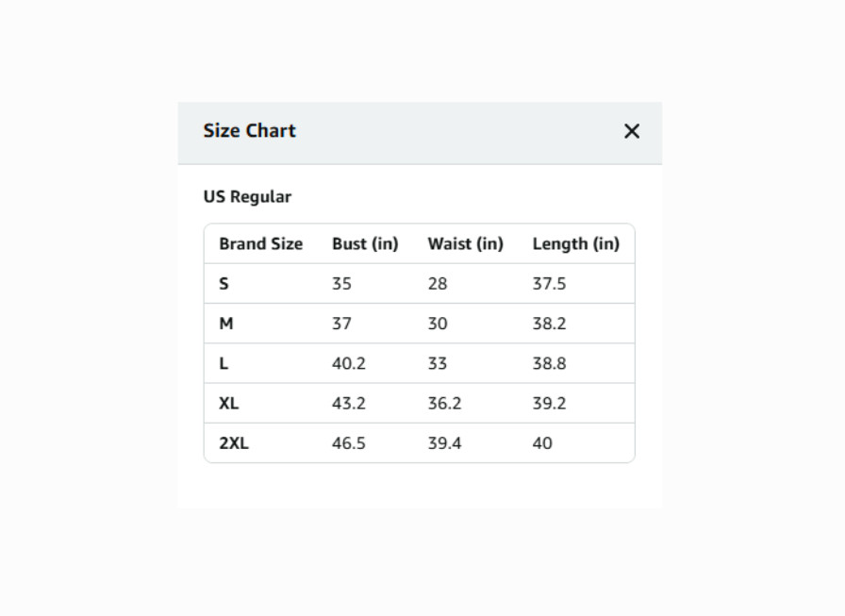Click the US Regular heading

point(247,197)
